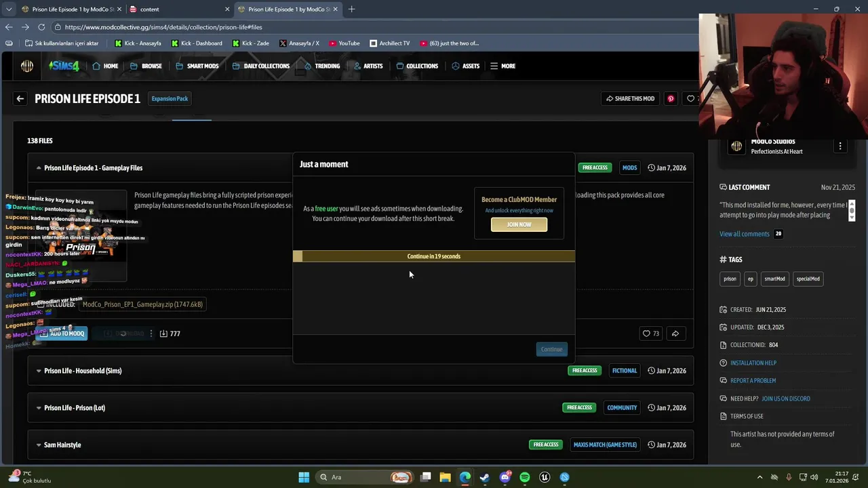This screenshot has height=488, width=868.
Task: Open Spotify from taskbar
Action: [x=525, y=477]
